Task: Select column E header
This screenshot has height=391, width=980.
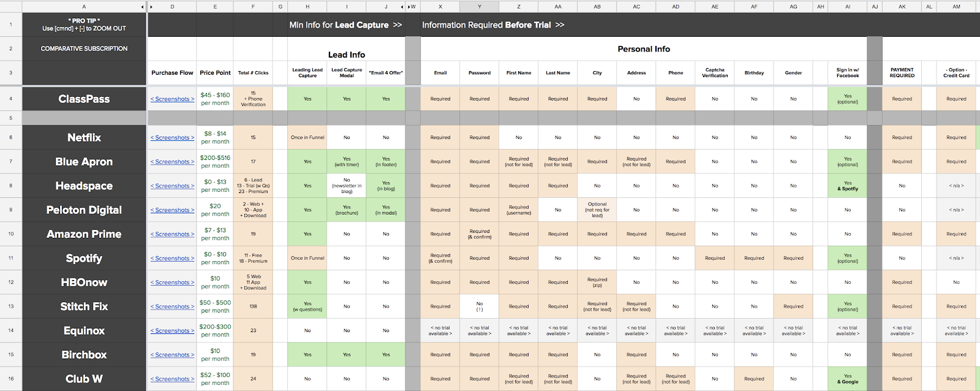Action: tap(215, 7)
